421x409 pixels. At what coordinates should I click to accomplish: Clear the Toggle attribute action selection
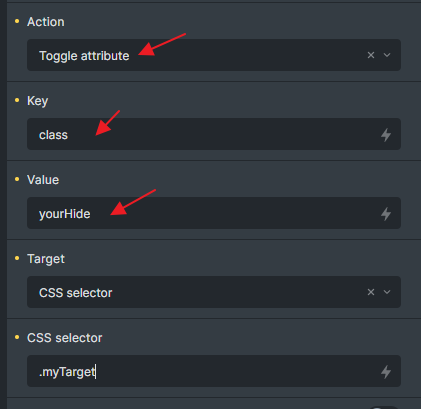[371, 55]
